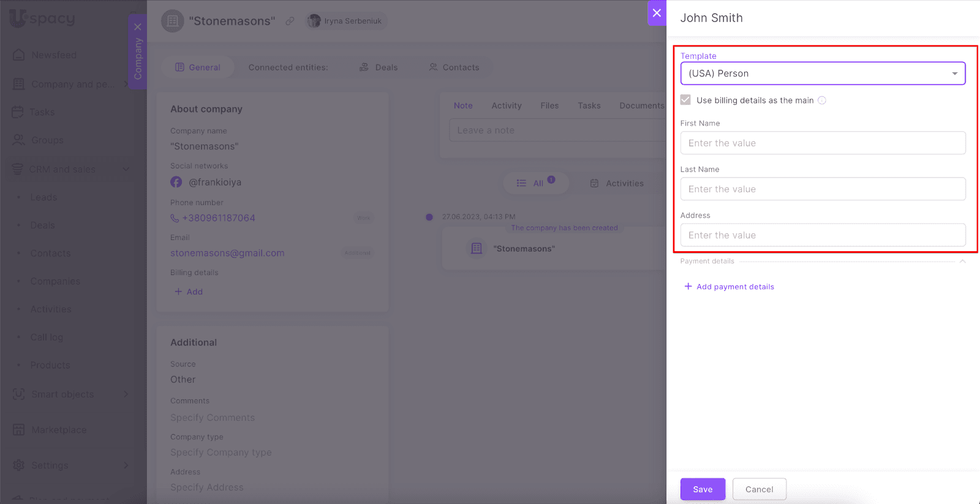
Task: Close the John Smith side panel
Action: tap(657, 13)
